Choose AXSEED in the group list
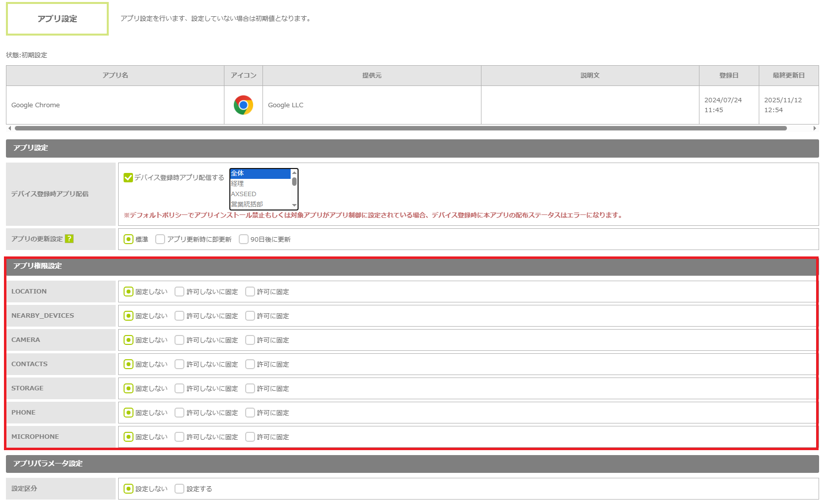This screenshot has height=504, width=826. pos(260,194)
